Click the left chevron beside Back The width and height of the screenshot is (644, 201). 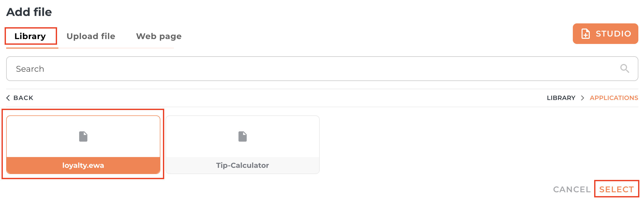8,98
